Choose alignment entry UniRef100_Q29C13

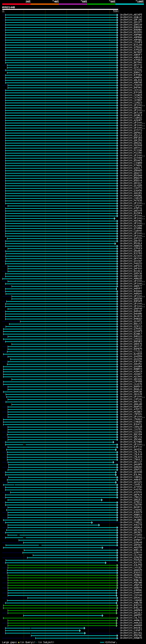click(x=131, y=326)
